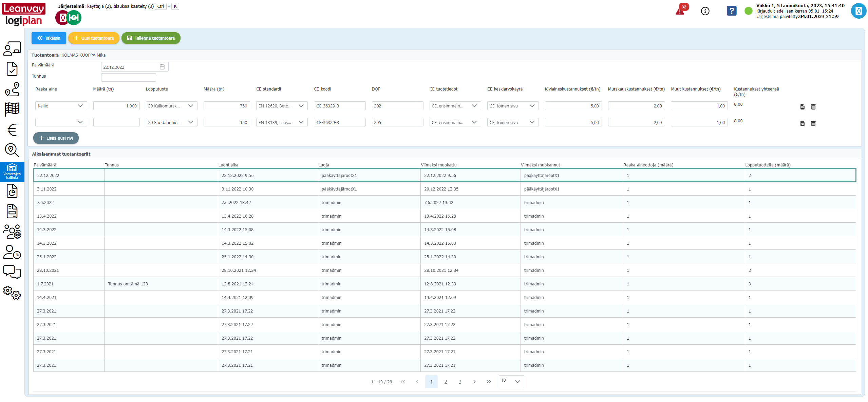
Task: Open the user time tracking sidebar icon
Action: [12, 252]
